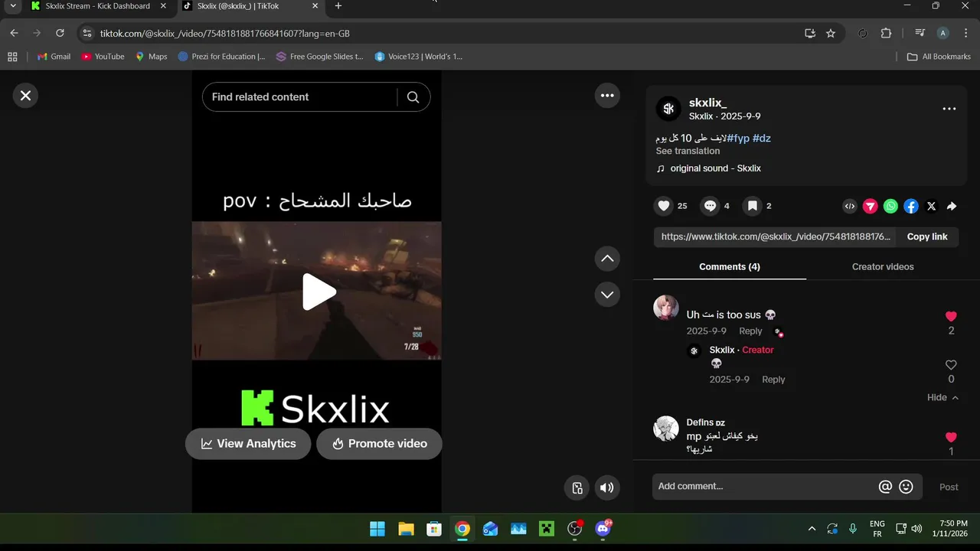This screenshot has height=551, width=980.
Task: Click the search magnifier in Find related content
Action: tap(413, 97)
